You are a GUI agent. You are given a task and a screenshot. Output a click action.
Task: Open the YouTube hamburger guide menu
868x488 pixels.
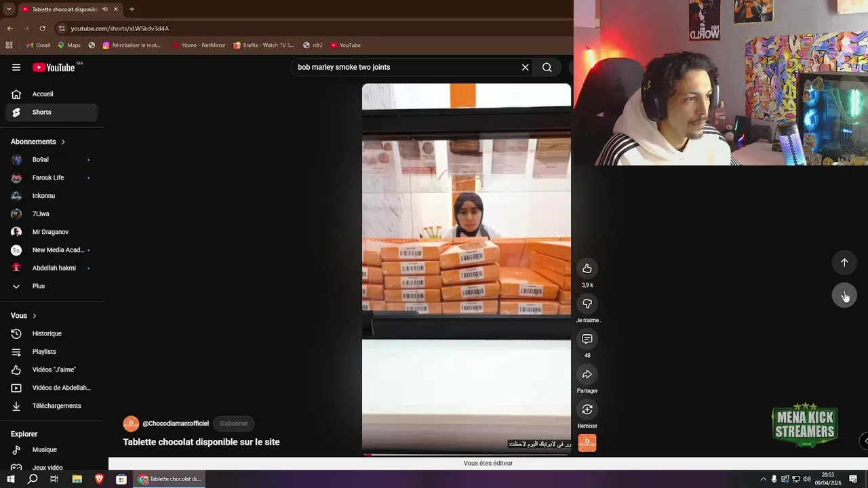[x=16, y=67]
